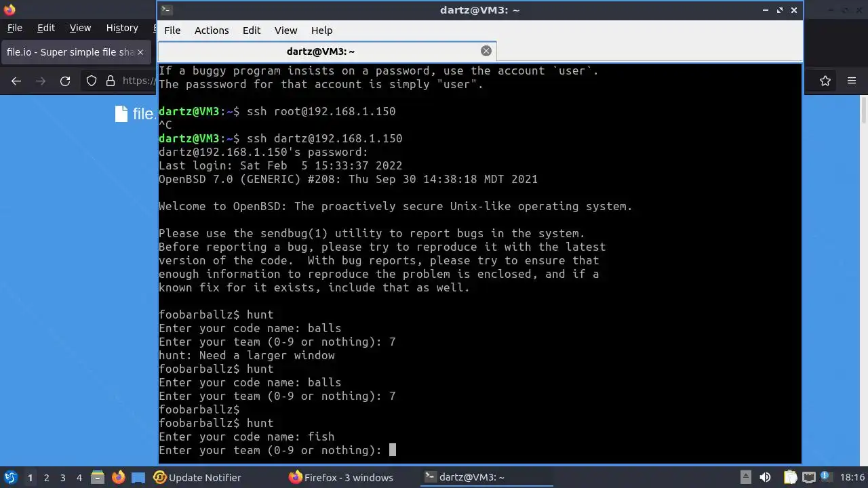Open the terminal's View menu
Image resolution: width=868 pixels, height=488 pixels.
[x=285, y=30]
